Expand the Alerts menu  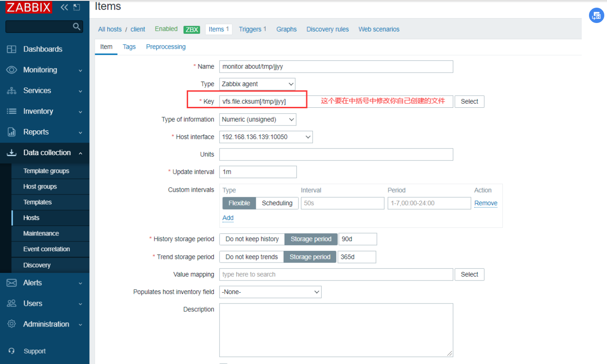tap(80, 283)
